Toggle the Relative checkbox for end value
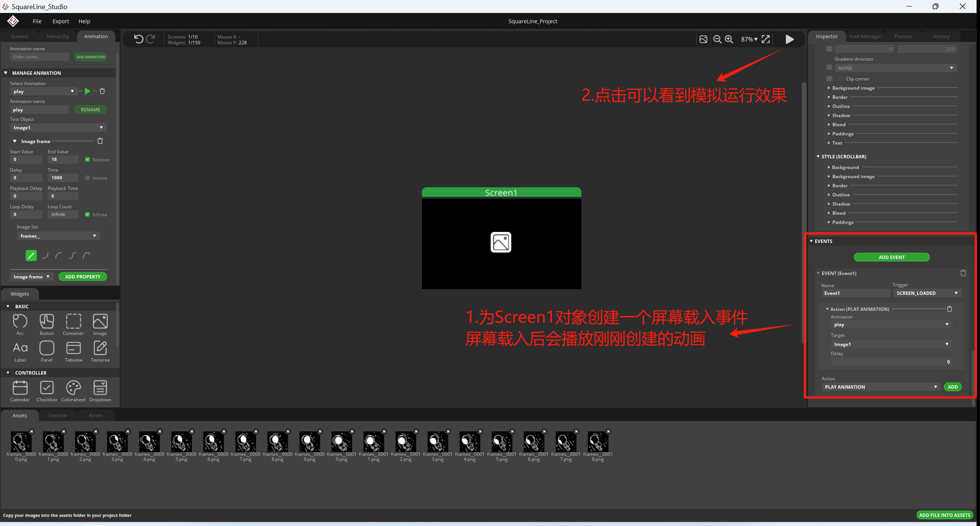This screenshot has height=526, width=980. coord(87,159)
